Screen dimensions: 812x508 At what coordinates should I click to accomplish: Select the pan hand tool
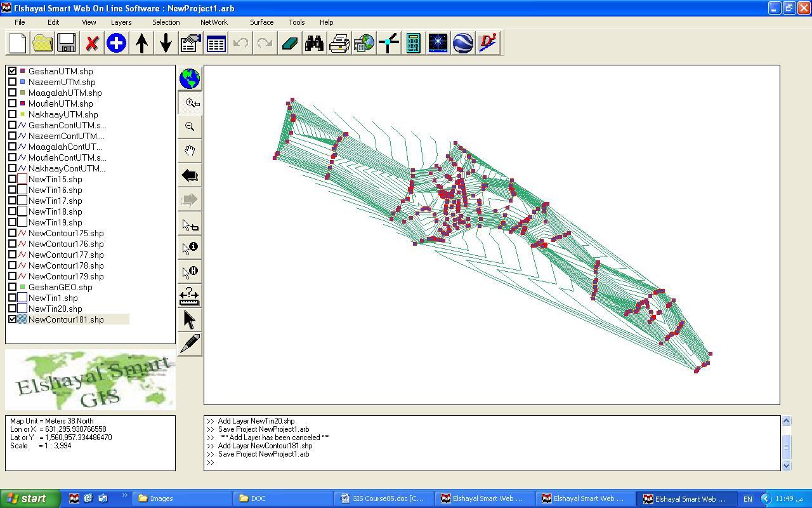[190, 151]
